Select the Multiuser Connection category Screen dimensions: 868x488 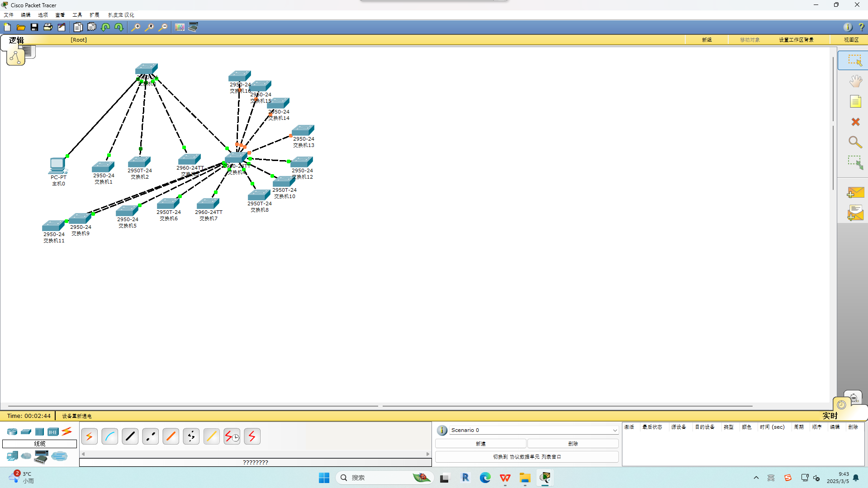(59, 456)
